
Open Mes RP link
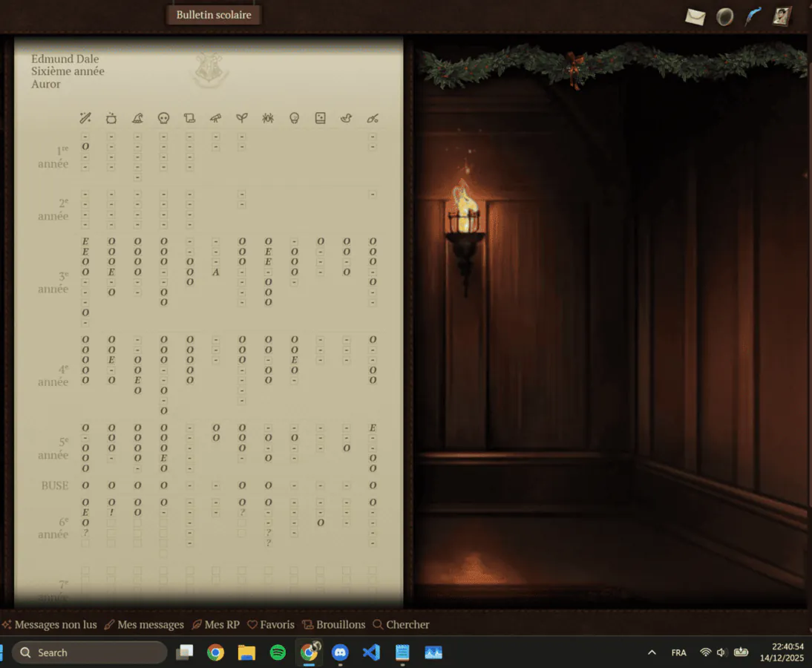pyautogui.click(x=222, y=624)
